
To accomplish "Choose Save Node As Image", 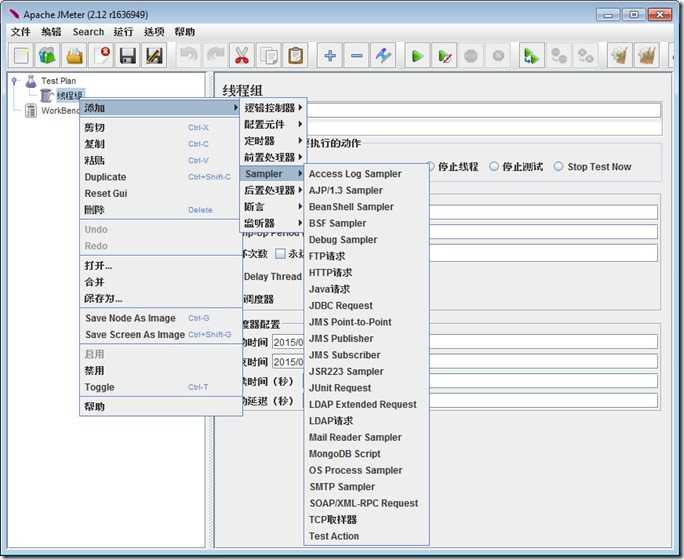I will (160, 318).
